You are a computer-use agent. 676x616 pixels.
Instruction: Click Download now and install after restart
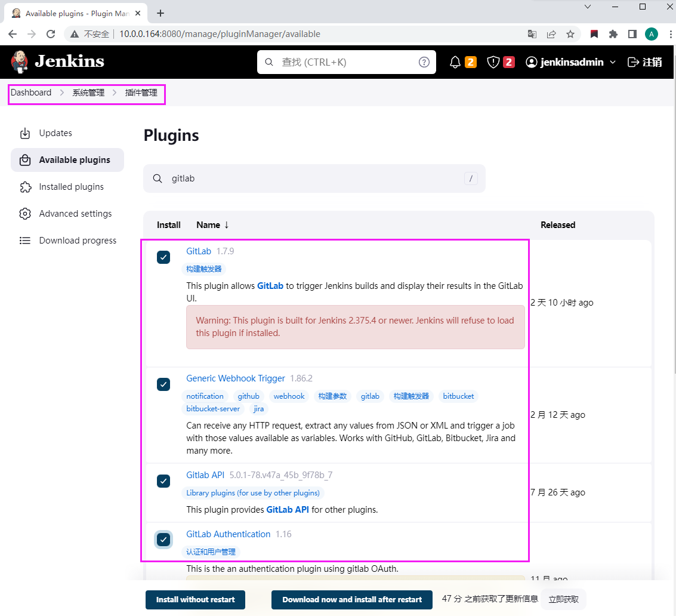point(352,600)
